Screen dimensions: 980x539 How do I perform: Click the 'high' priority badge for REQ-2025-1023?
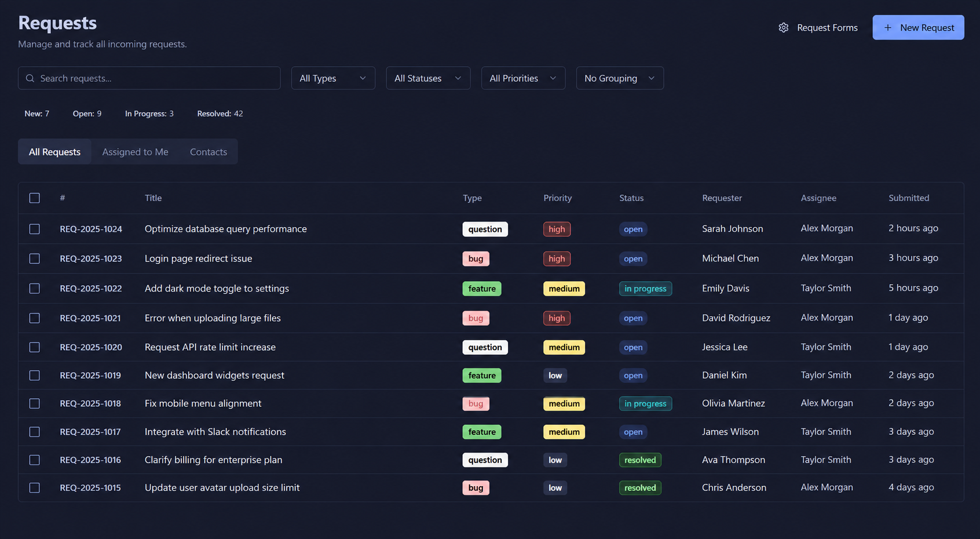(x=557, y=258)
